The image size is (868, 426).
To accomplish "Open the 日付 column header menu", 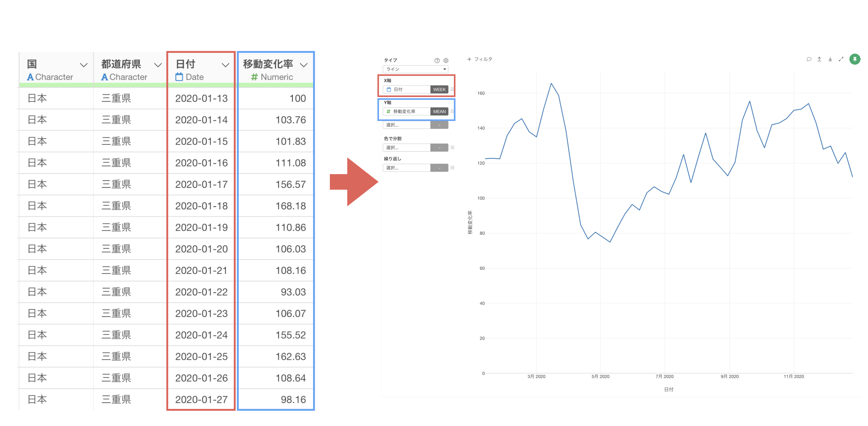I will (x=225, y=65).
